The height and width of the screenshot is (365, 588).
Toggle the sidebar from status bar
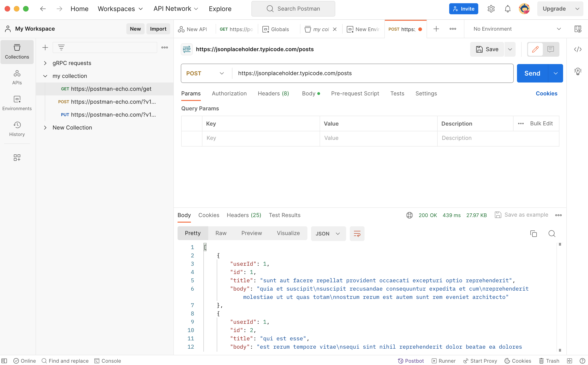coord(4,361)
